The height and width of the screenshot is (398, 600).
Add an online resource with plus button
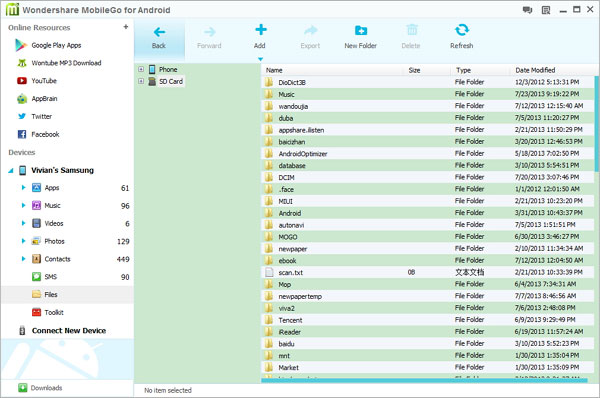(x=126, y=27)
